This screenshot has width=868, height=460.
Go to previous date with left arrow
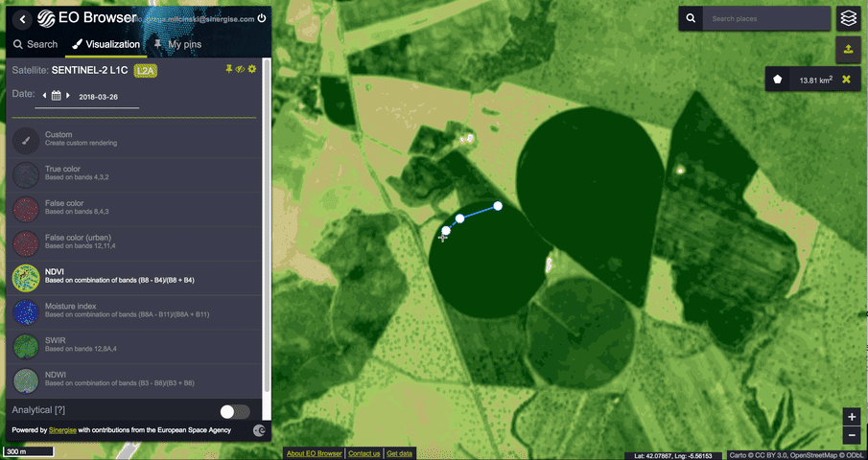(x=44, y=96)
